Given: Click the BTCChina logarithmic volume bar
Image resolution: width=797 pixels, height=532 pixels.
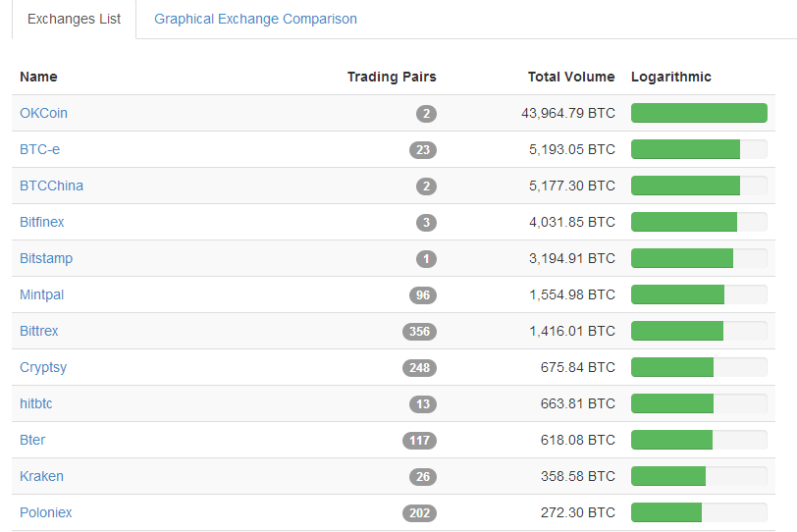Looking at the screenshot, I should 699,186.
